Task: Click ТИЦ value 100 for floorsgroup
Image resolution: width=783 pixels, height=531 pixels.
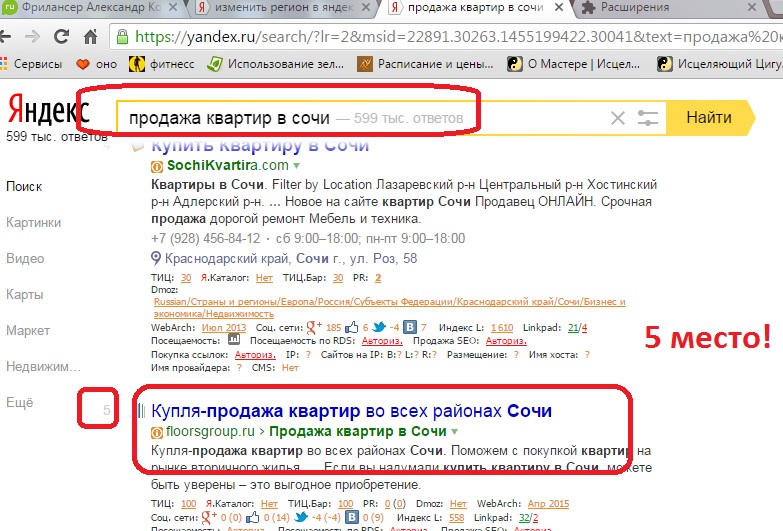Action: click(x=188, y=504)
